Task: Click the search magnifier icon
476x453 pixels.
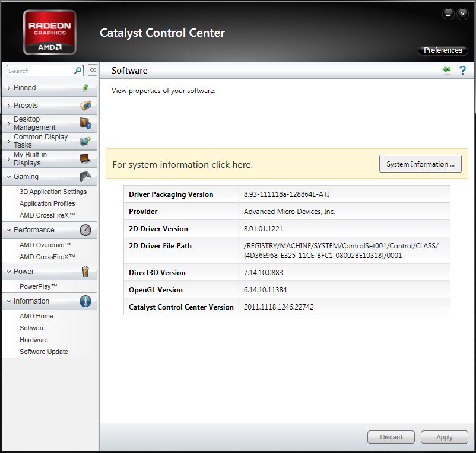Action: (78, 71)
